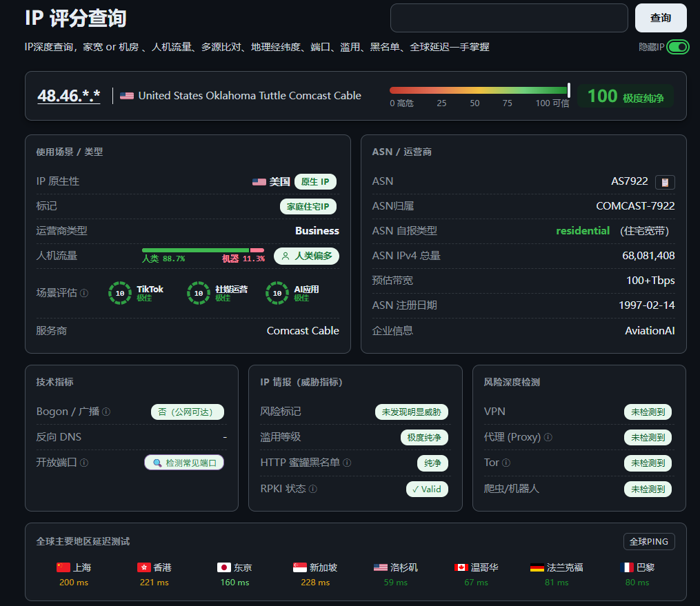Click the 检测常见端口 button

(184, 463)
